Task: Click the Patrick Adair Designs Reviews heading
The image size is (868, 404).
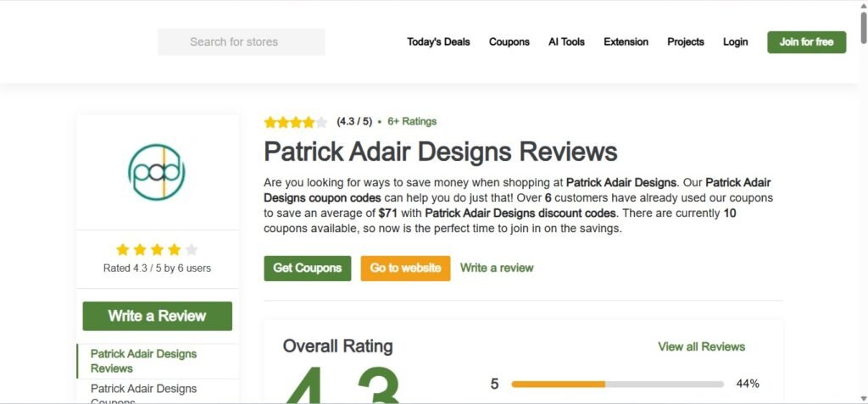Action: tap(440, 152)
